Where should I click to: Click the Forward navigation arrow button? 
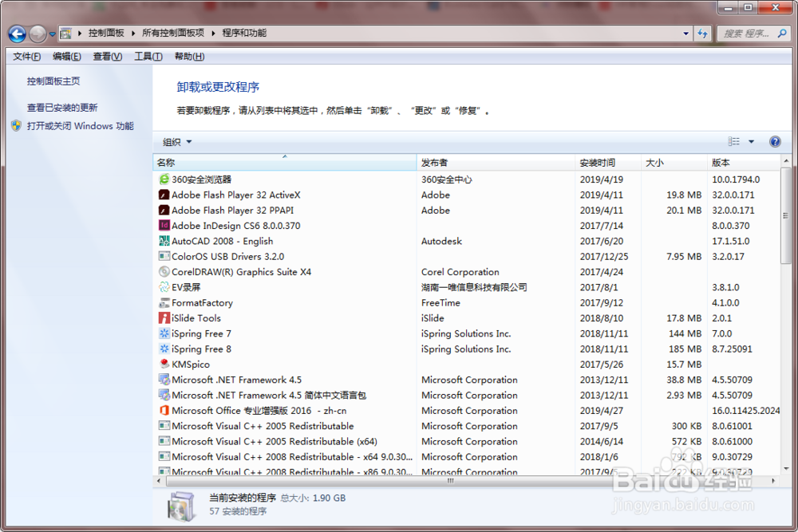coord(38,34)
